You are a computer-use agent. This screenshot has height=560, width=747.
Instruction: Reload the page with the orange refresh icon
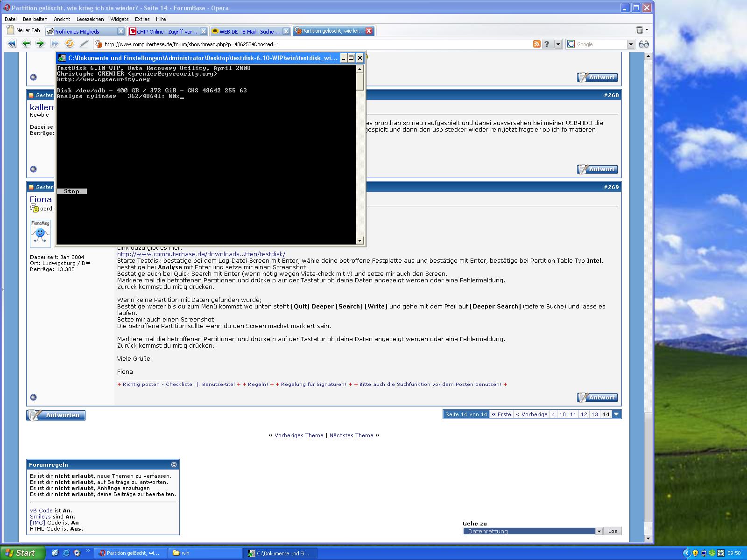(x=69, y=44)
